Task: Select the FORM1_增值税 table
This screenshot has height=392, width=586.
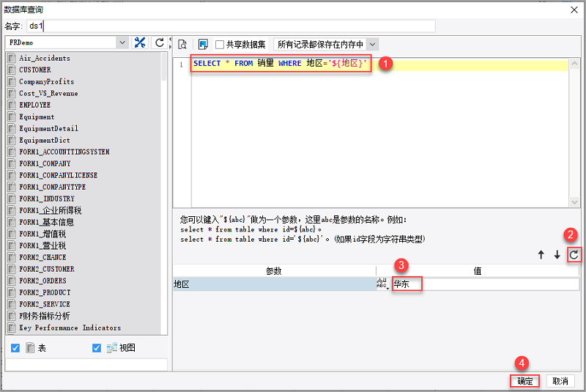Action: (x=42, y=234)
